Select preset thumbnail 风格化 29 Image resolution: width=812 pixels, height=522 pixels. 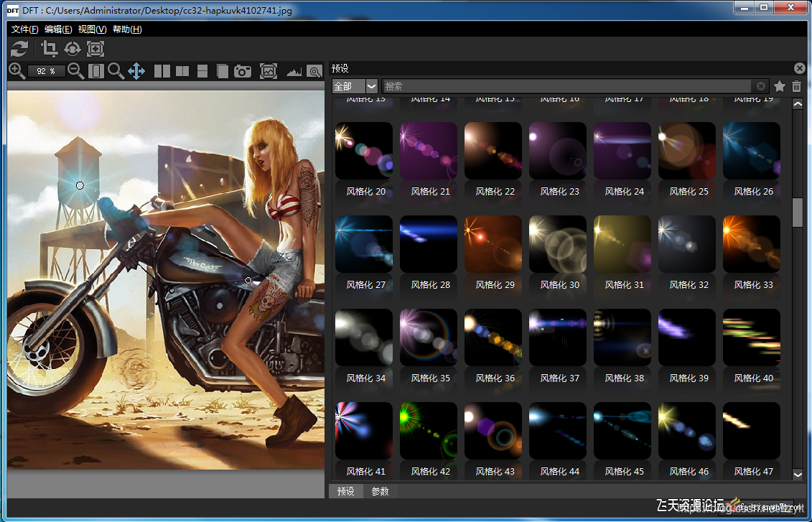tap(493, 244)
